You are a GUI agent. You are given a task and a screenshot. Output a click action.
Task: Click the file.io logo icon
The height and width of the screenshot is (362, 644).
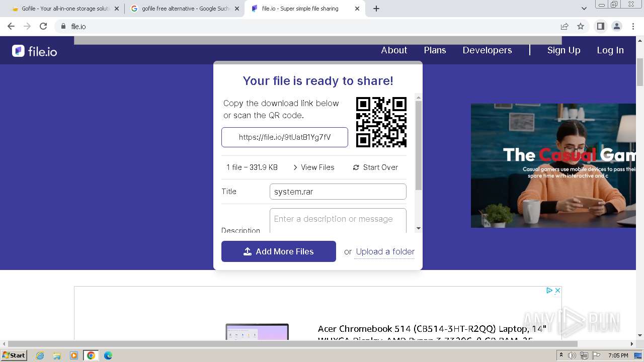point(18,51)
